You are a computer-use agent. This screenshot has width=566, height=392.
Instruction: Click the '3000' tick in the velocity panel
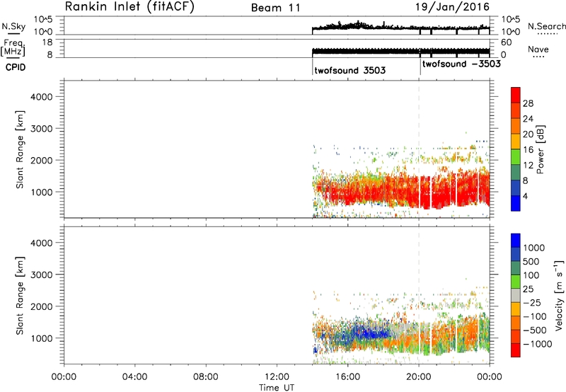[41, 275]
